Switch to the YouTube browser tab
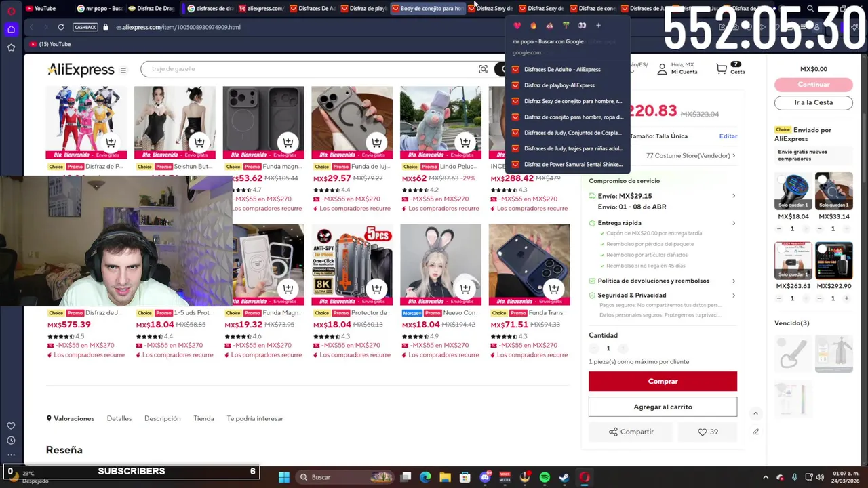The height and width of the screenshot is (488, 868). point(45,9)
